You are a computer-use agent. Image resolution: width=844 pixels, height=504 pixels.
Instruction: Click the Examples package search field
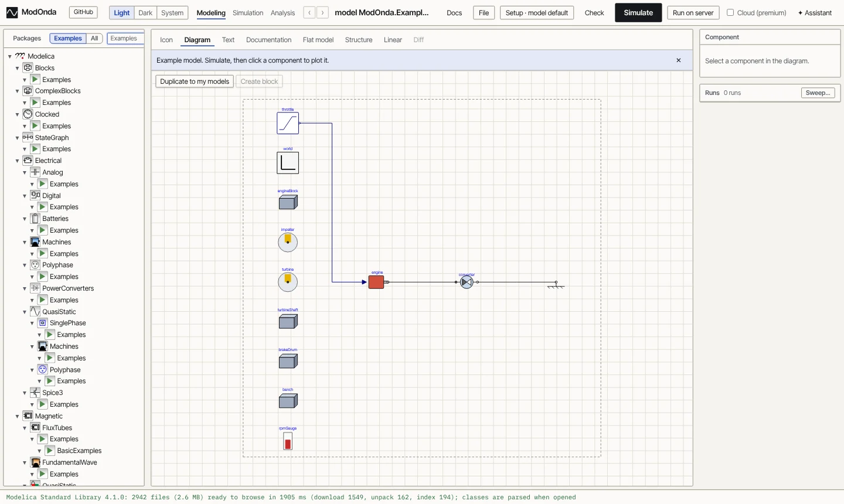(x=125, y=39)
